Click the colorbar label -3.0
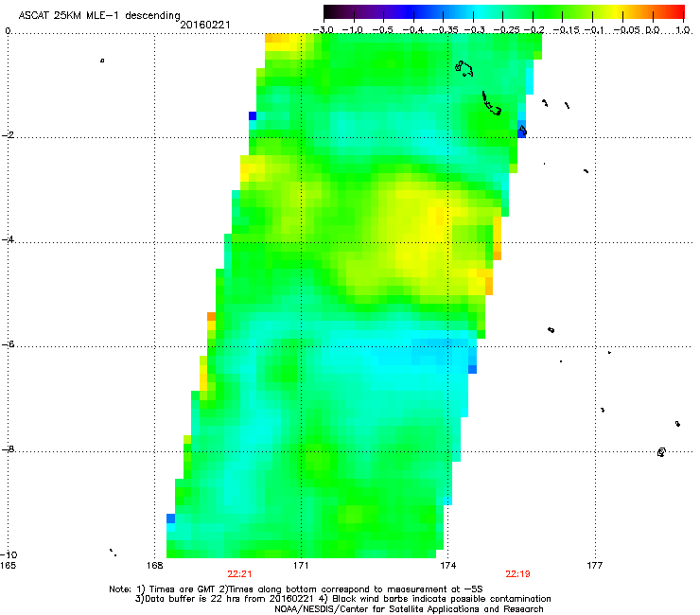The image size is (700, 615). 323,30
